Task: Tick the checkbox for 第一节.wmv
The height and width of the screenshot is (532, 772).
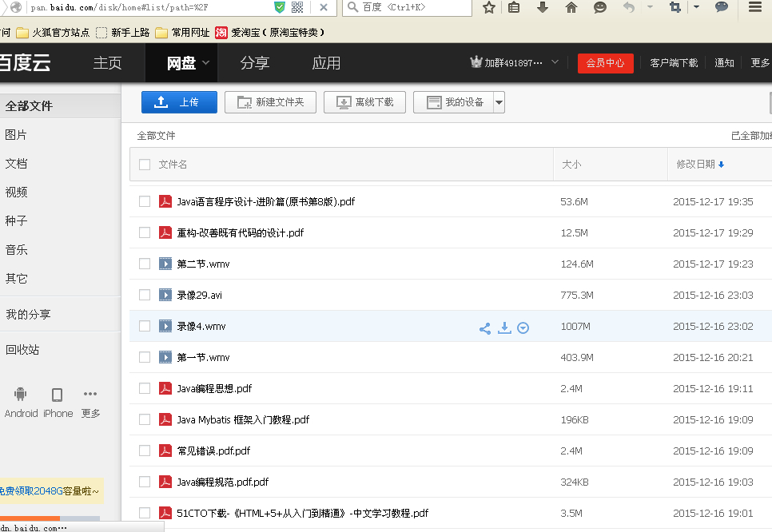Action: pos(145,357)
